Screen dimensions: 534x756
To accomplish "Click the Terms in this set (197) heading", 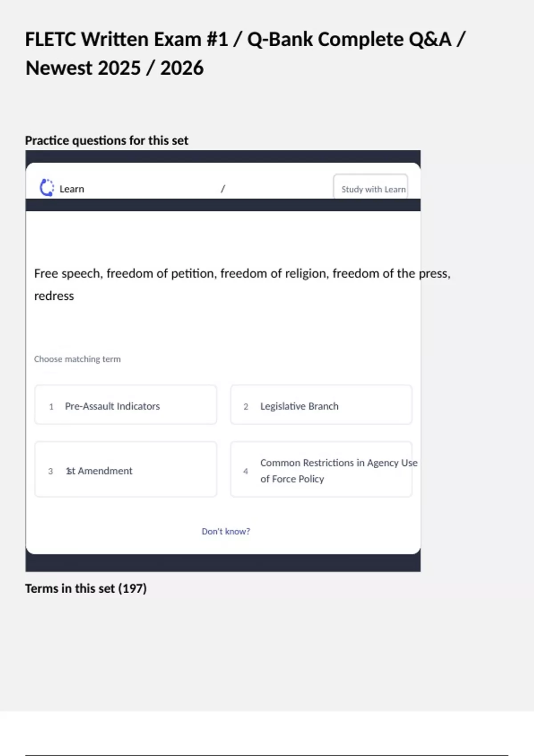I will (86, 588).
